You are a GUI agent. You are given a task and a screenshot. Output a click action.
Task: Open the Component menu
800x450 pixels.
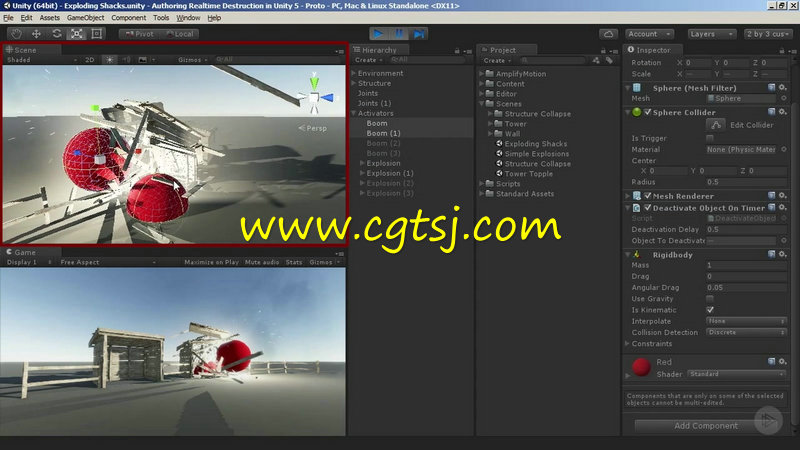pos(129,18)
